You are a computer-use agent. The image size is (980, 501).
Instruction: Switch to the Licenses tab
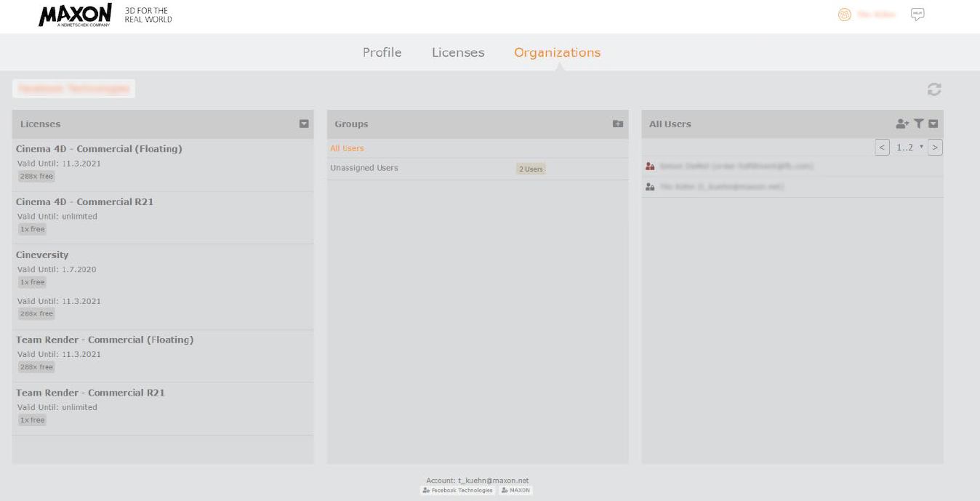(x=458, y=52)
